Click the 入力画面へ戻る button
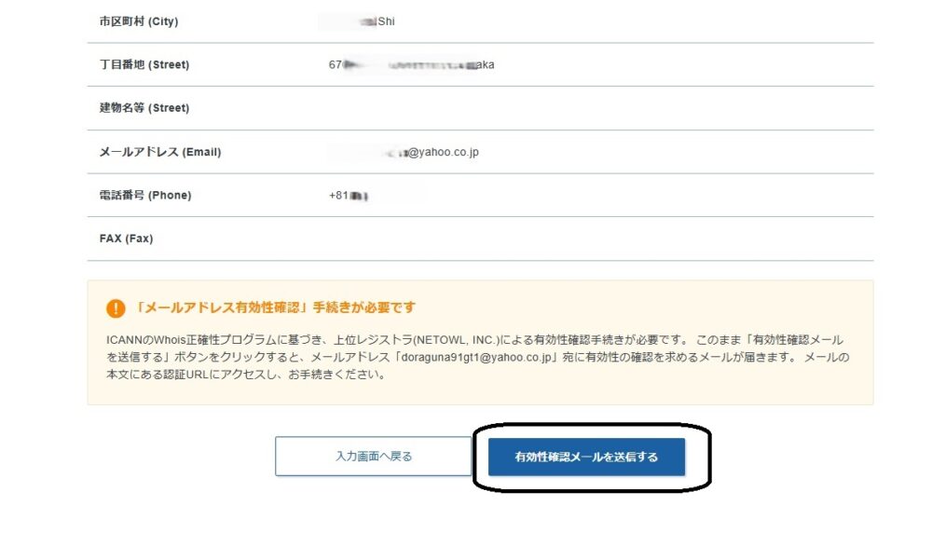This screenshot has height=560, width=932. [373, 457]
